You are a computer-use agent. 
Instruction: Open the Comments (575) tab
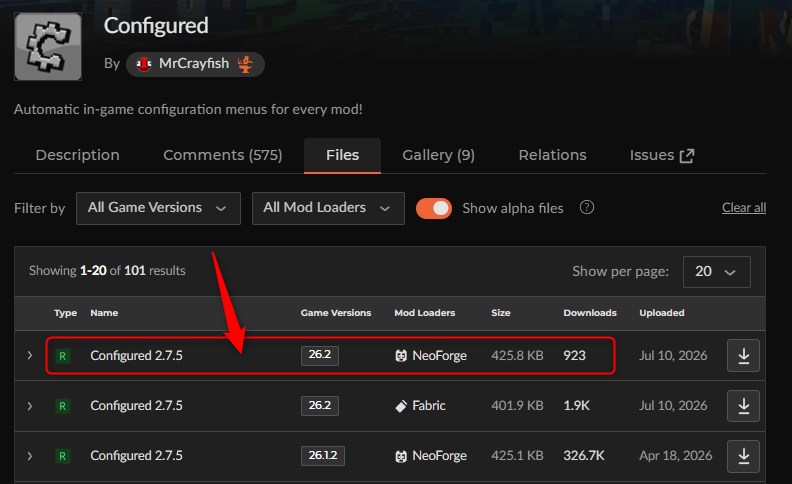click(x=223, y=155)
